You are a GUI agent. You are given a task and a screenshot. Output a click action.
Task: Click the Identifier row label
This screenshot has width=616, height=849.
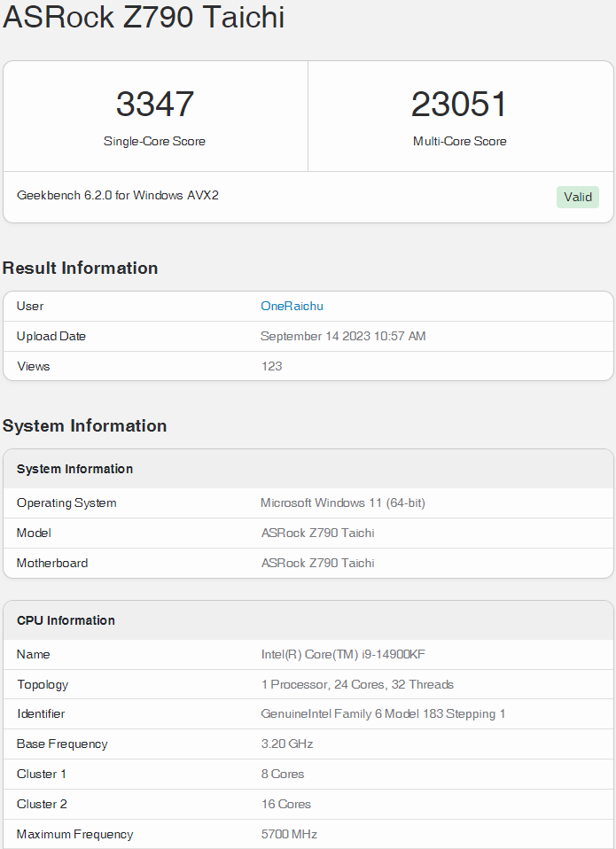pyautogui.click(x=41, y=713)
